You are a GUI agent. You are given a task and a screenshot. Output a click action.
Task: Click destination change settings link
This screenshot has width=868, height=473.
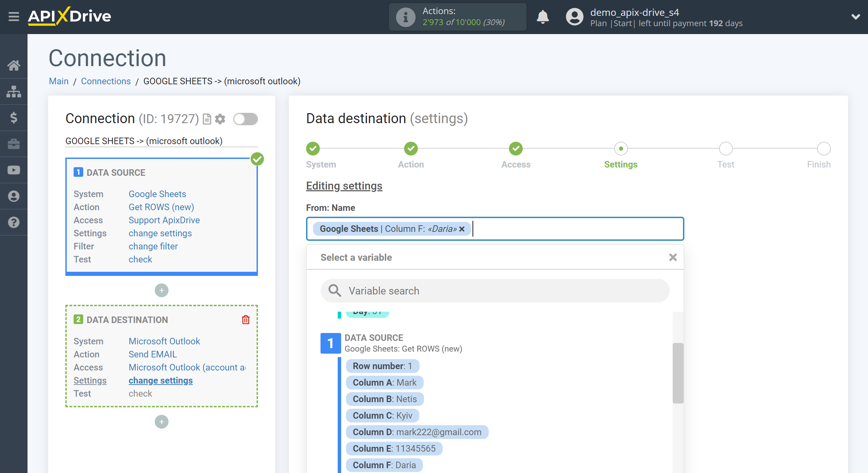161,380
